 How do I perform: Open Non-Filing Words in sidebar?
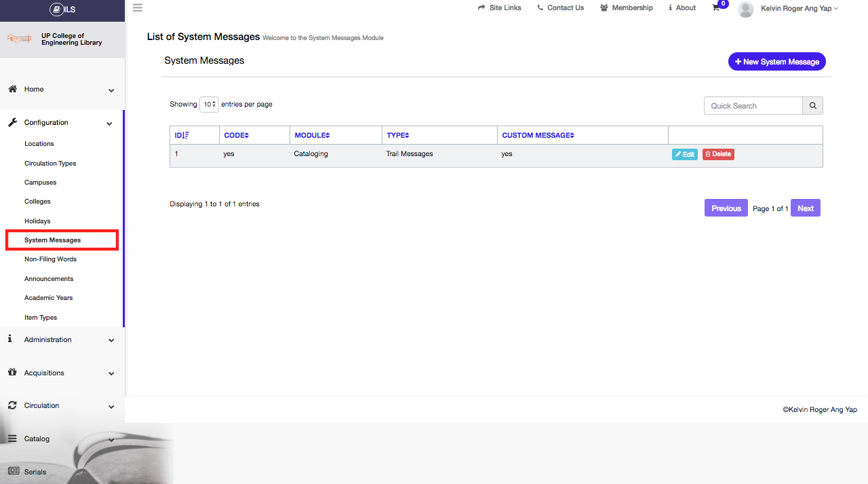point(50,259)
